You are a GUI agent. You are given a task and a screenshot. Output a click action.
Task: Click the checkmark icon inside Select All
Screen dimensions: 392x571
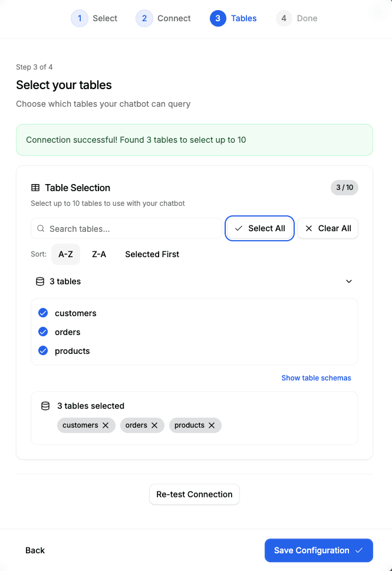click(239, 228)
